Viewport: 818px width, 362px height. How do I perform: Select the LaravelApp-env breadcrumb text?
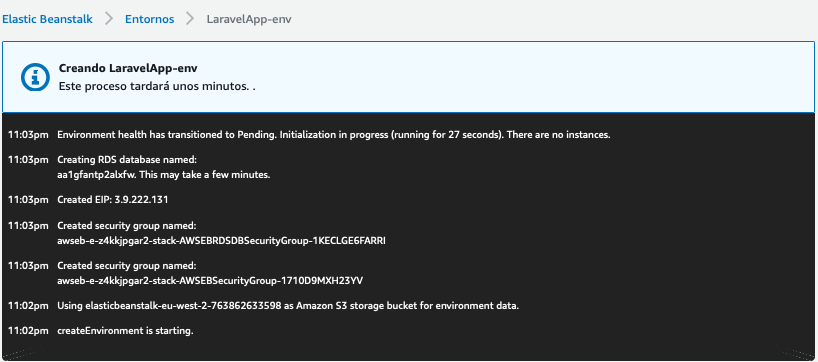coord(249,19)
